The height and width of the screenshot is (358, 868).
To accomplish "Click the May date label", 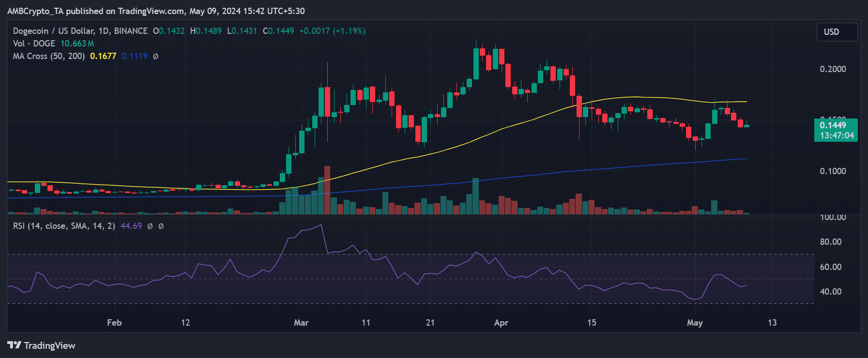I will [695, 323].
